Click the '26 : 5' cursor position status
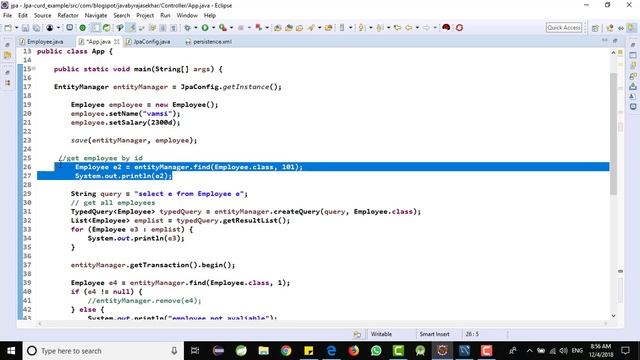The width and height of the screenshot is (640, 360). tap(472, 334)
